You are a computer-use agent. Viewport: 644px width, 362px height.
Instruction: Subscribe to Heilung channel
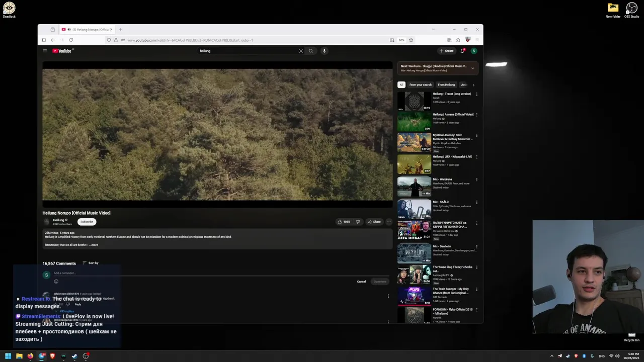[x=87, y=222]
